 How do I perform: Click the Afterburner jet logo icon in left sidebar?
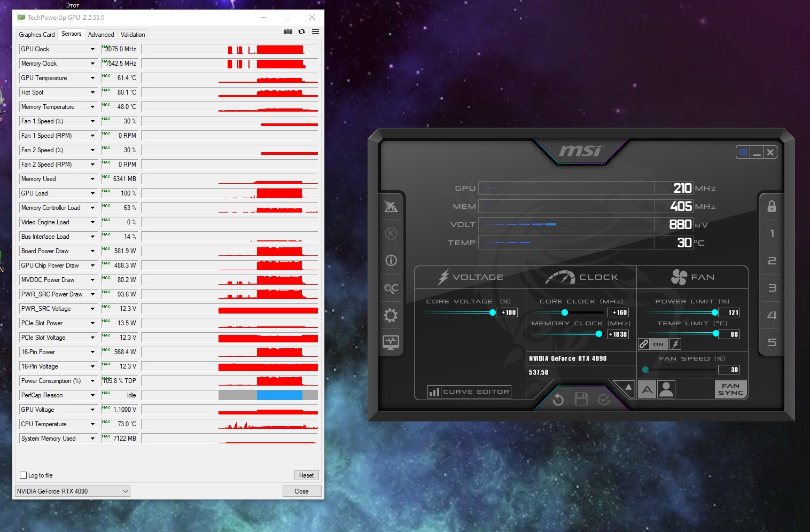click(x=391, y=206)
